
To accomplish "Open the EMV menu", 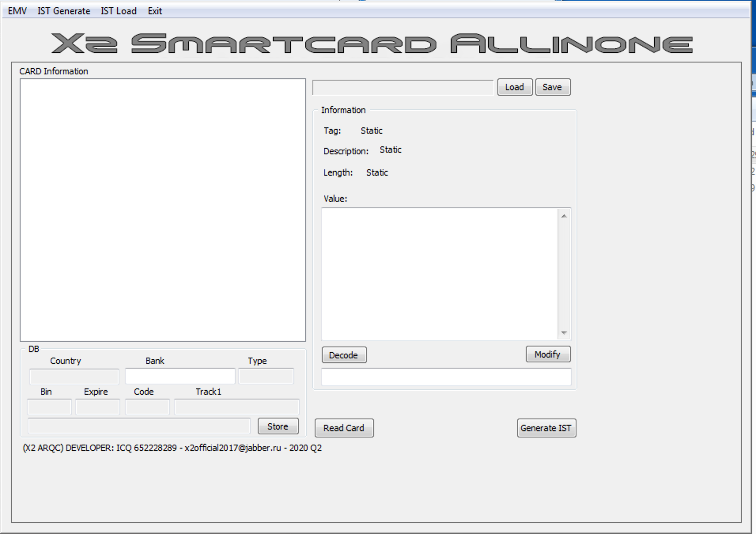I will point(17,11).
